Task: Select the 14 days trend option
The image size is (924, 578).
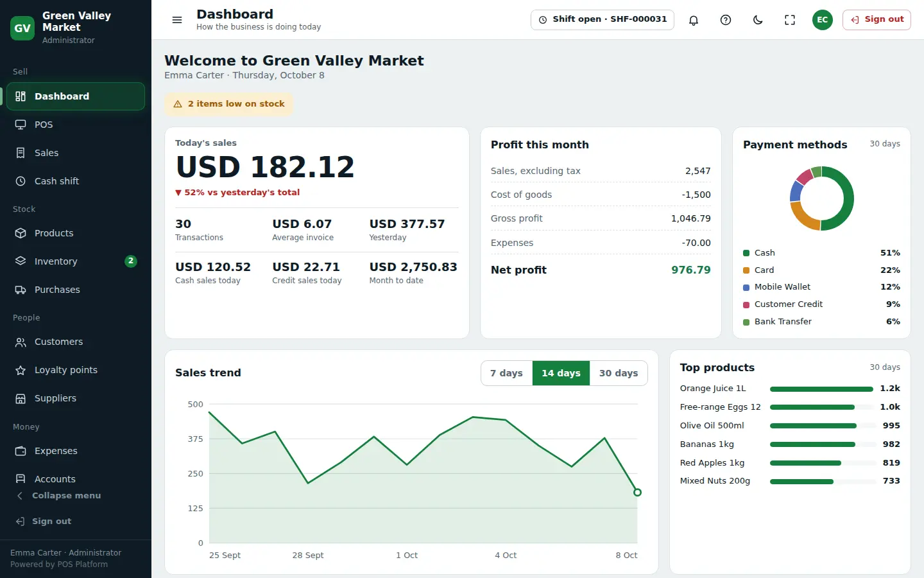Action: 561,373
